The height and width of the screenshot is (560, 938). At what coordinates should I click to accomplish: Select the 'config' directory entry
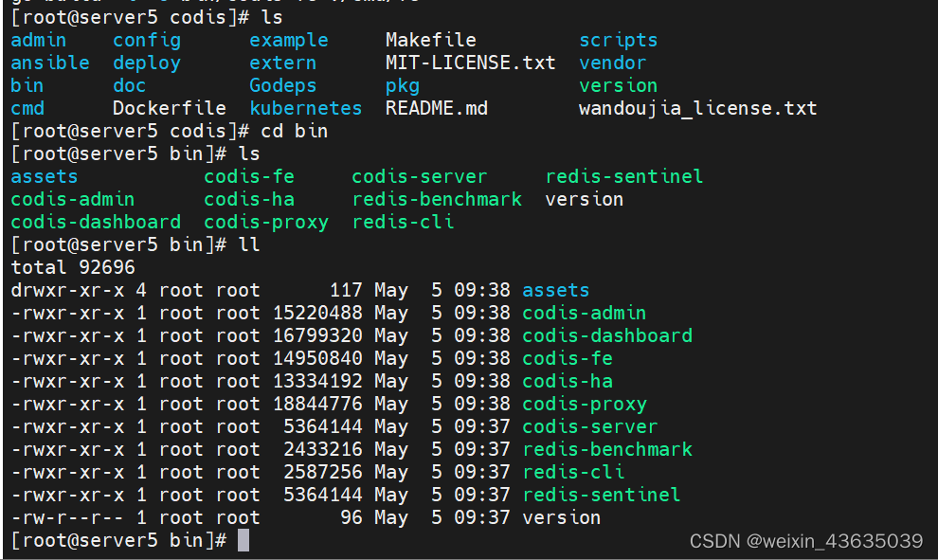(147, 40)
